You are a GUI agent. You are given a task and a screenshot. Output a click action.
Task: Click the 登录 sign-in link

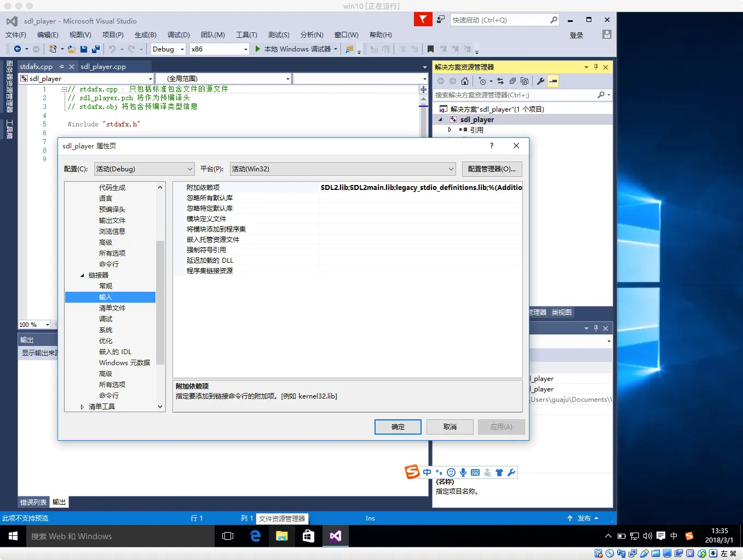577,35
